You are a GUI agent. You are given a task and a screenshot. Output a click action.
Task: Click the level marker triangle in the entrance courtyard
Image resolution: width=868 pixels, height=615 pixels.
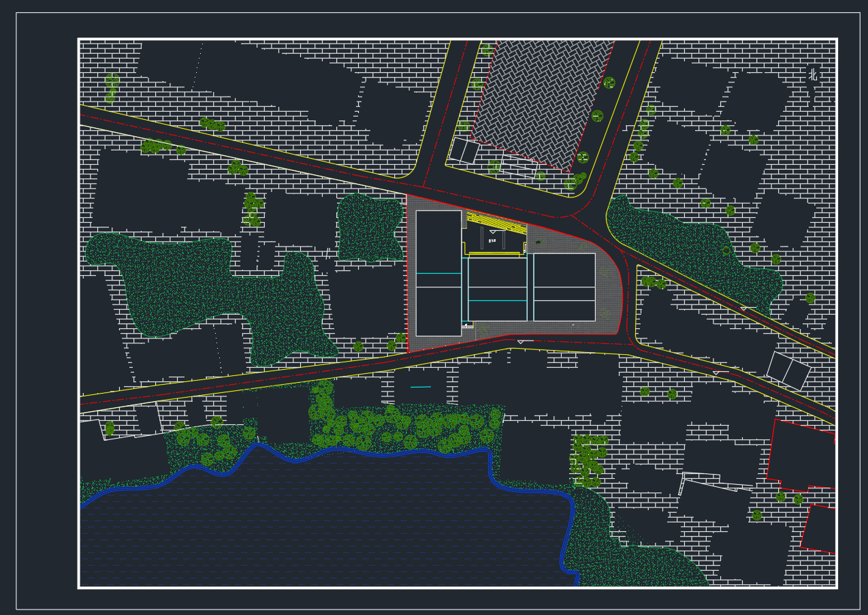[493, 232]
